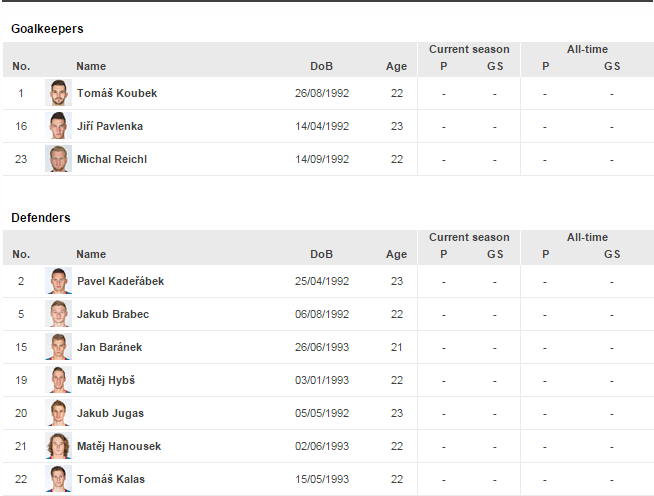
Task: Sort goalkeepers by Name column header
Action: pos(91,66)
